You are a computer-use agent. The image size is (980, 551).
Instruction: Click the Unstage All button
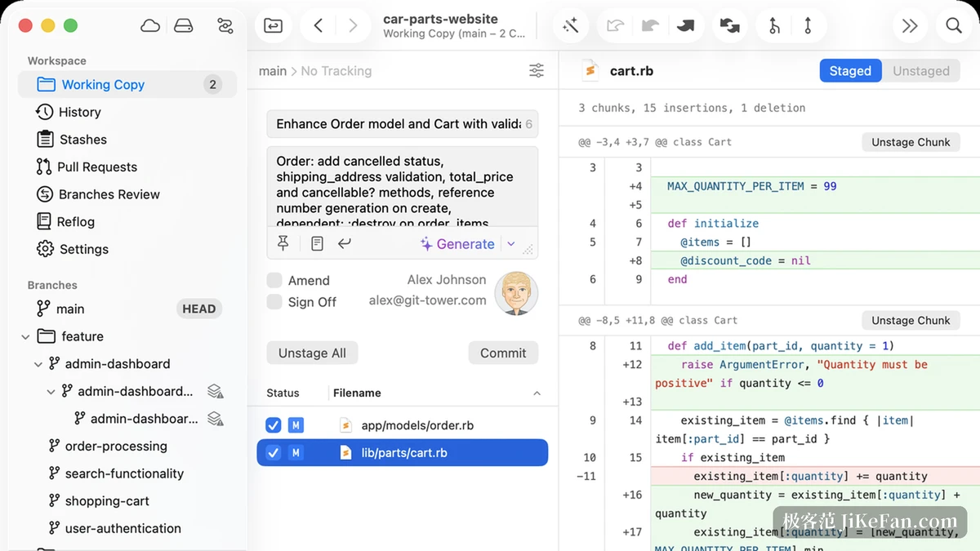click(x=312, y=353)
